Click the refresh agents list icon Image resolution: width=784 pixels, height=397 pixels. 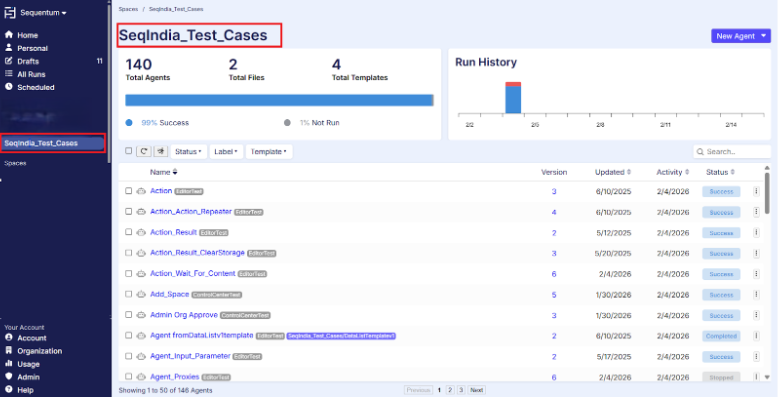coord(144,151)
